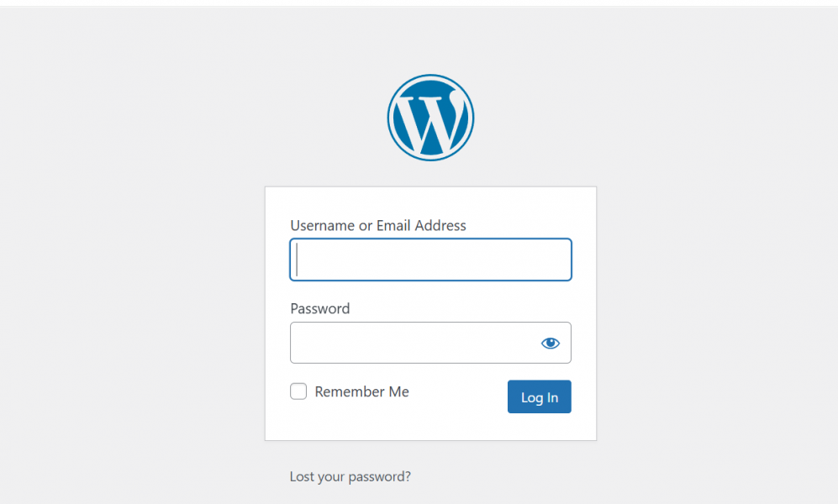The image size is (838, 504).
Task: Click the Password field label
Action: [x=319, y=308]
